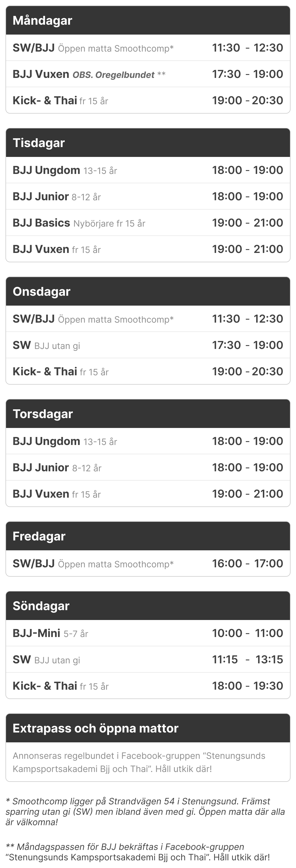
Task: Click the Extrapass och öppna mattor header
Action: (x=147, y=728)
